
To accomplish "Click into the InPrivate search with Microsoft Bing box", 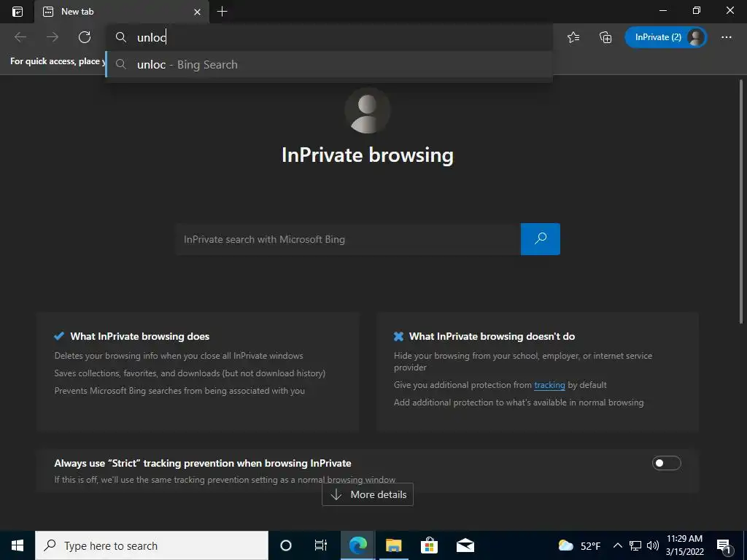I will pos(348,239).
